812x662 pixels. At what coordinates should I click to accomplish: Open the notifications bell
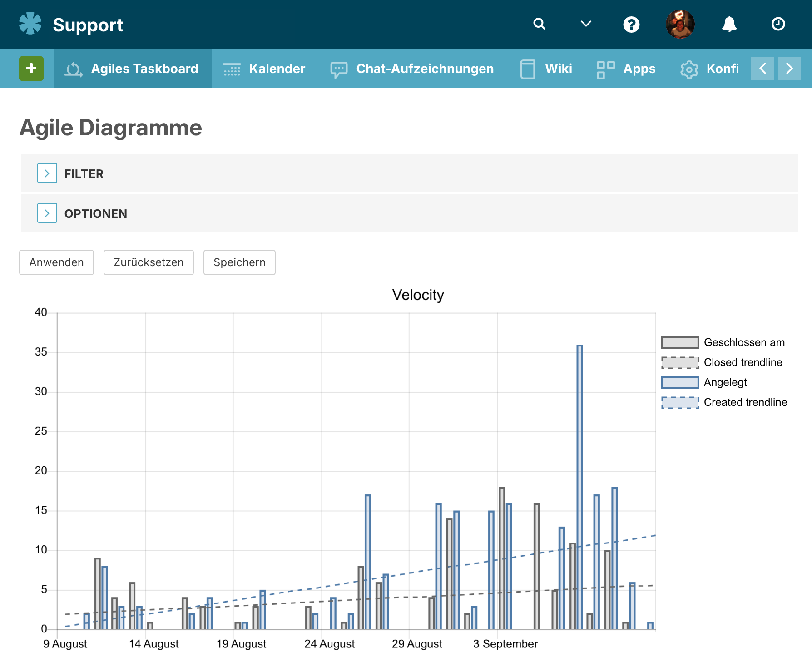[x=729, y=24]
